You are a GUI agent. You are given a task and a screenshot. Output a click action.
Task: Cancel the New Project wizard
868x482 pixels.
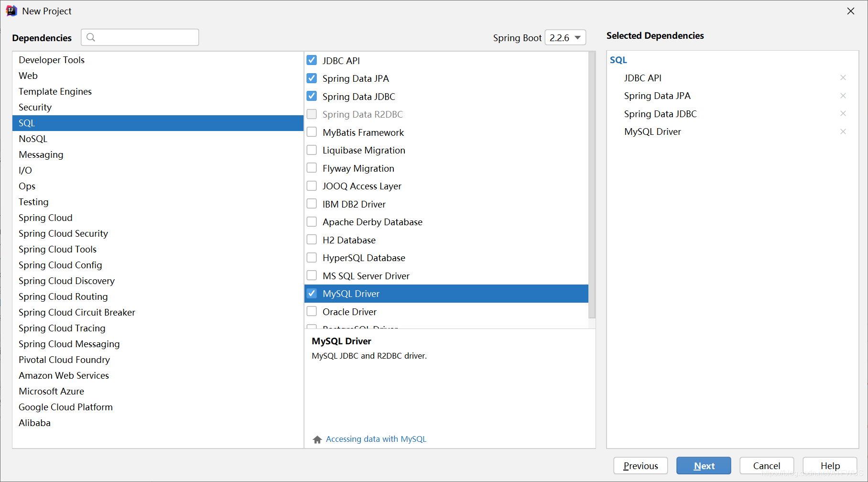(767, 466)
